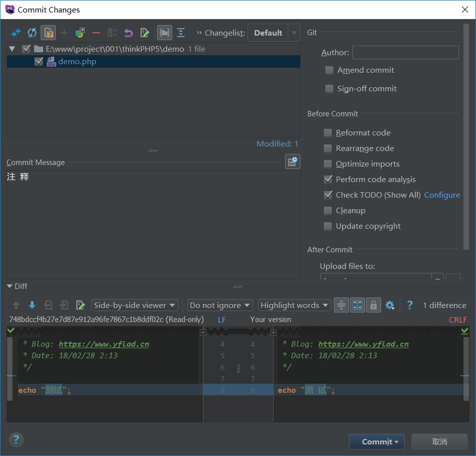
Task: Jump to next difference arrow
Action: tap(32, 305)
